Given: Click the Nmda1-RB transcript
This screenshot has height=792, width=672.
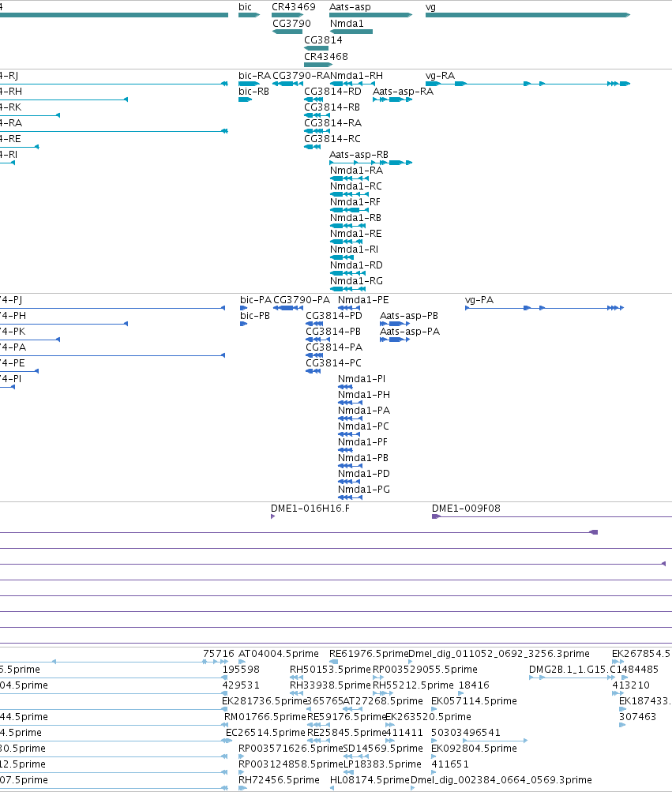Looking at the screenshot, I should pyautogui.click(x=347, y=226).
